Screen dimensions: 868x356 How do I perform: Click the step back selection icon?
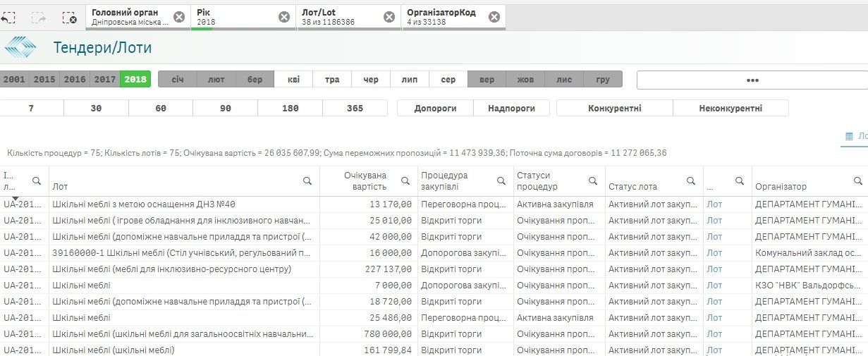point(6,18)
